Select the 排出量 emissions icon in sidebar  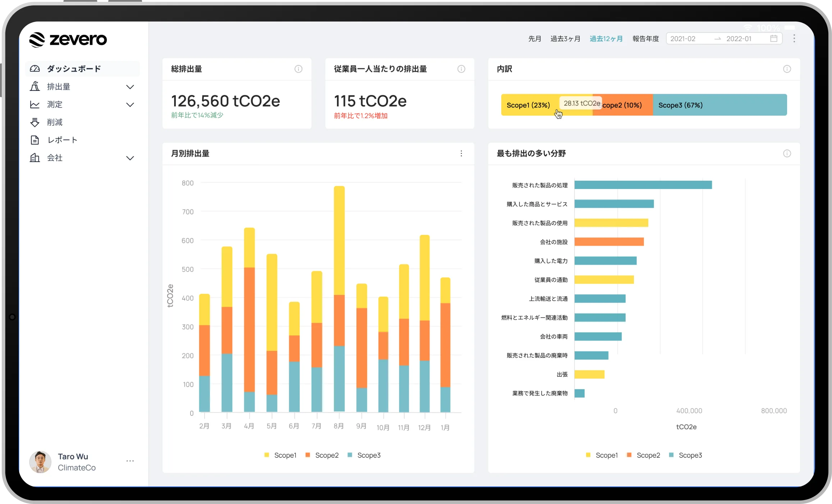tap(35, 87)
